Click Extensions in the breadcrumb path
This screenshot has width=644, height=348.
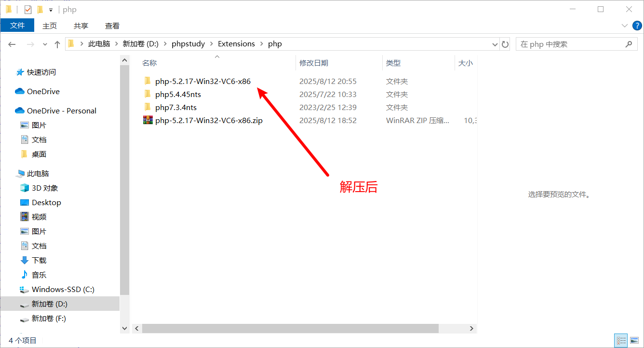236,43
